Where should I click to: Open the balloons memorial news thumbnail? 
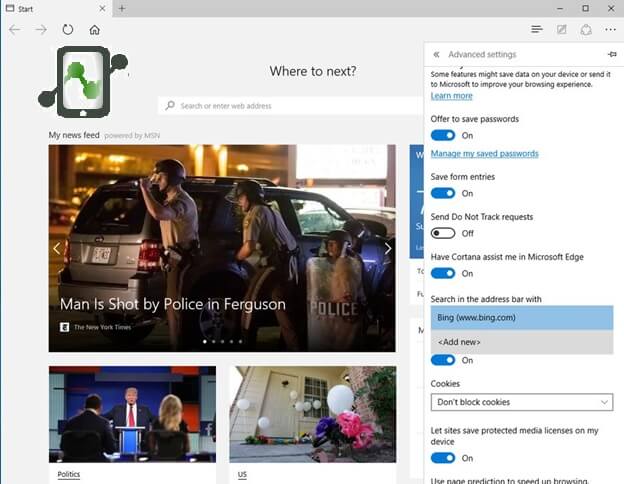(x=313, y=414)
